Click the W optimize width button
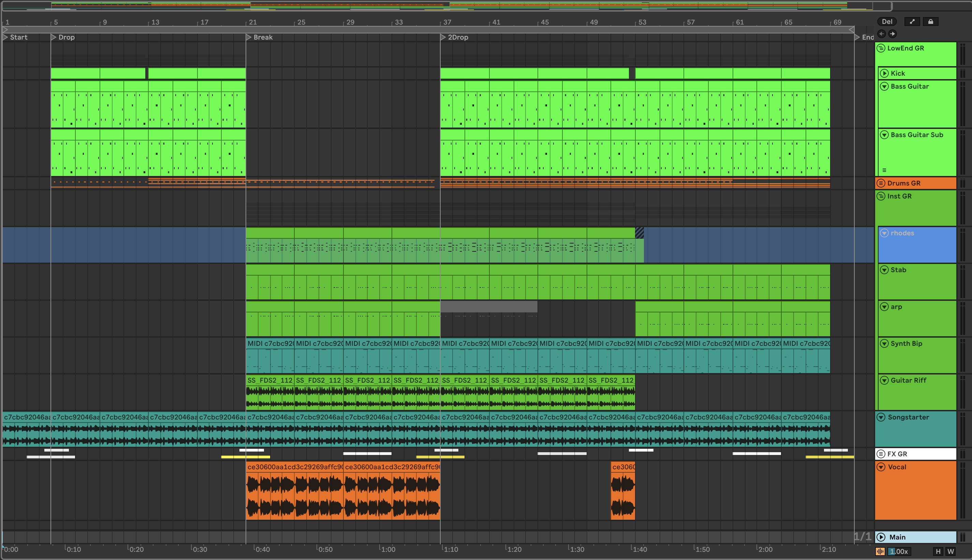The image size is (972, 560). click(951, 551)
